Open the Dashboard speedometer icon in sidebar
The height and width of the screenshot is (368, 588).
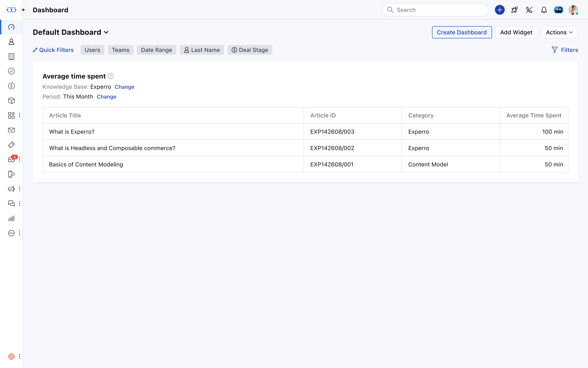pyautogui.click(x=11, y=27)
